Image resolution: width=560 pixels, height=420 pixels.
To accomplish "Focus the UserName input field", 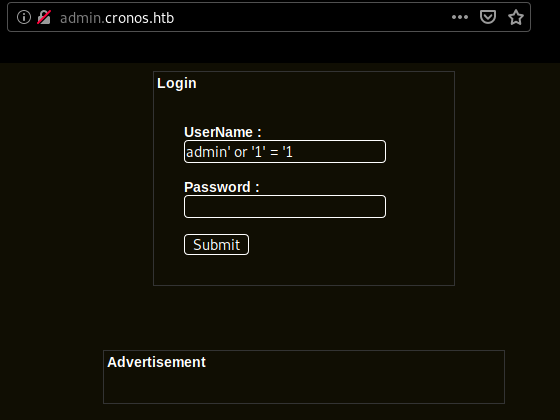I will pos(285,152).
